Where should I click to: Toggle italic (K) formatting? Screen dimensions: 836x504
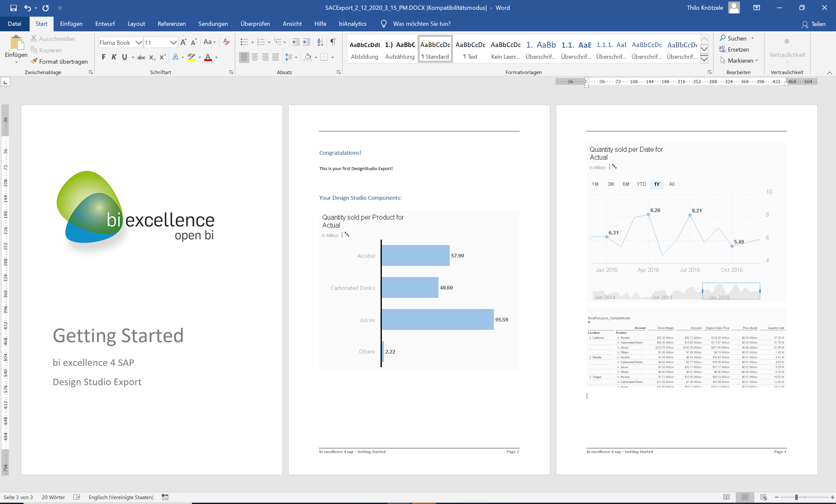click(x=114, y=57)
